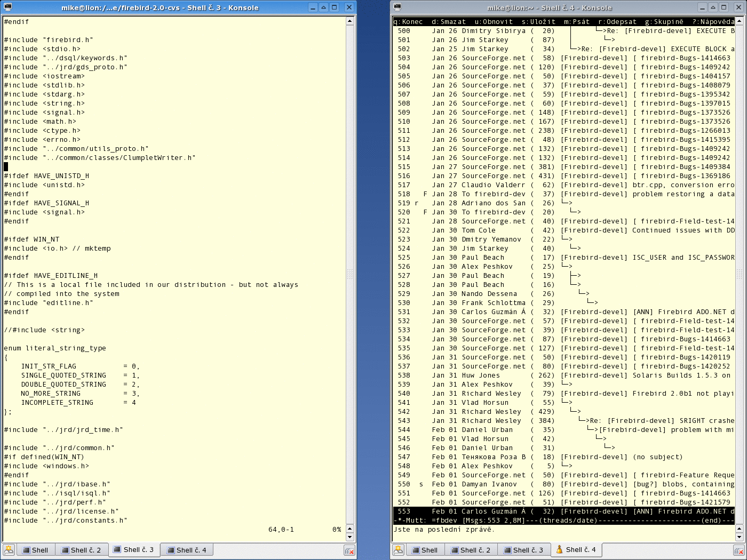This screenshot has width=747, height=560.
Task: Click 'Jste na poslední zprávě.' message in mutt
Action: pos(444,530)
